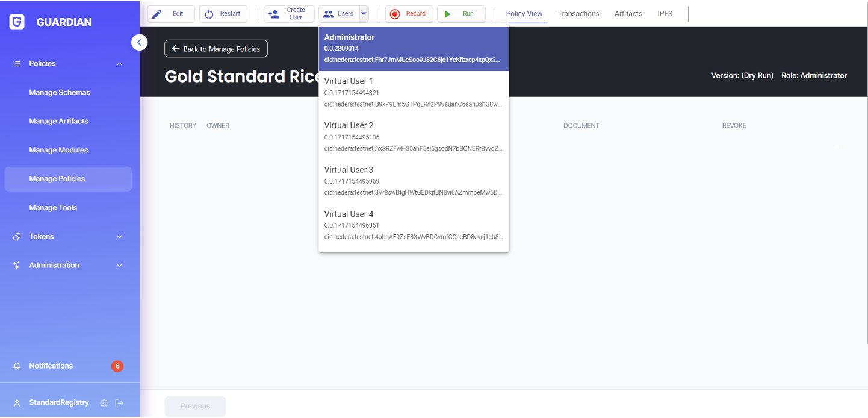
Task: Expand the Administration sidebar section
Action: point(119,266)
